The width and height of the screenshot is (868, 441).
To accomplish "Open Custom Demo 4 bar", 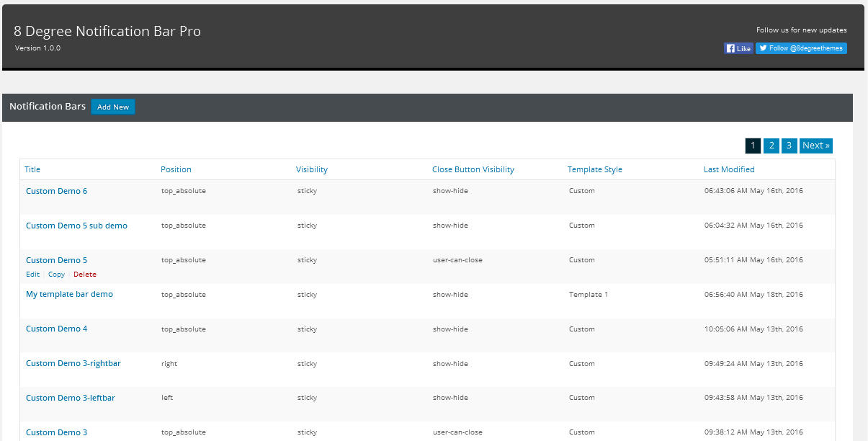I will (x=56, y=329).
